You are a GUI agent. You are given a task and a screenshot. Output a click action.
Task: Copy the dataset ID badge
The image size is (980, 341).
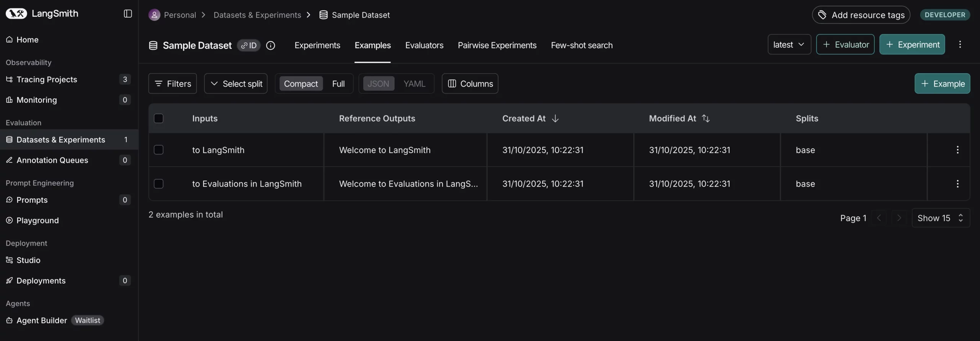249,45
